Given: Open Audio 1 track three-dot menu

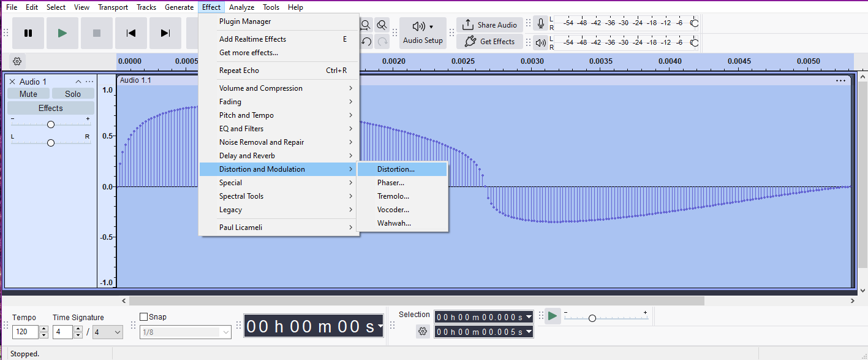Looking at the screenshot, I should pos(89,82).
